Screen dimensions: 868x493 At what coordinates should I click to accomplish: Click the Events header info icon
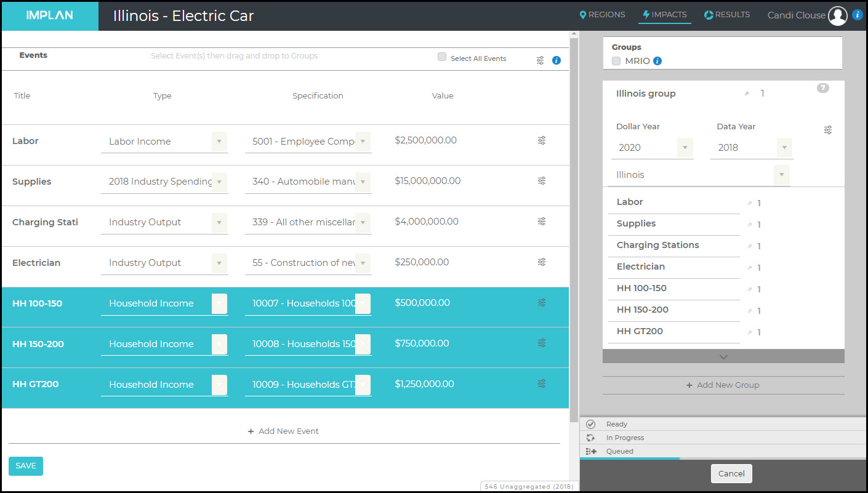[557, 60]
